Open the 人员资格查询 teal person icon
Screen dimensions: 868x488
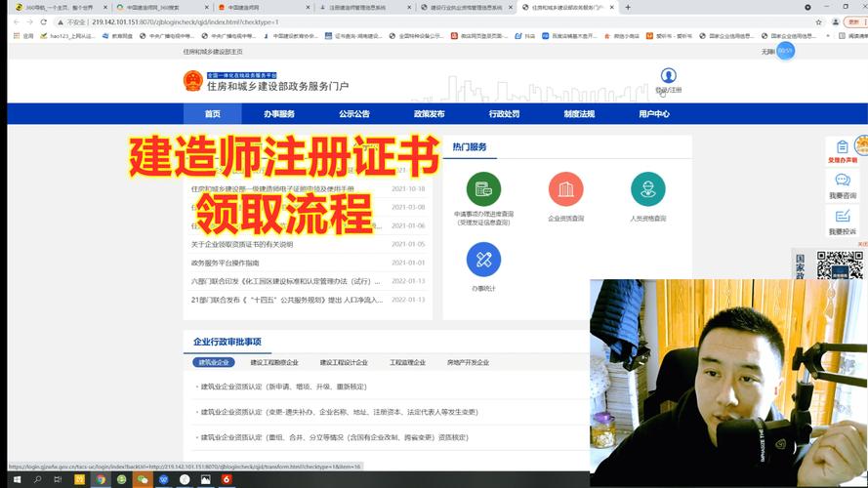coord(647,189)
